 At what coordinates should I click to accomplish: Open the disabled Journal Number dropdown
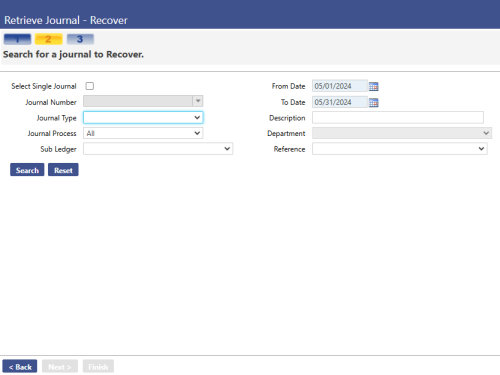coord(143,101)
